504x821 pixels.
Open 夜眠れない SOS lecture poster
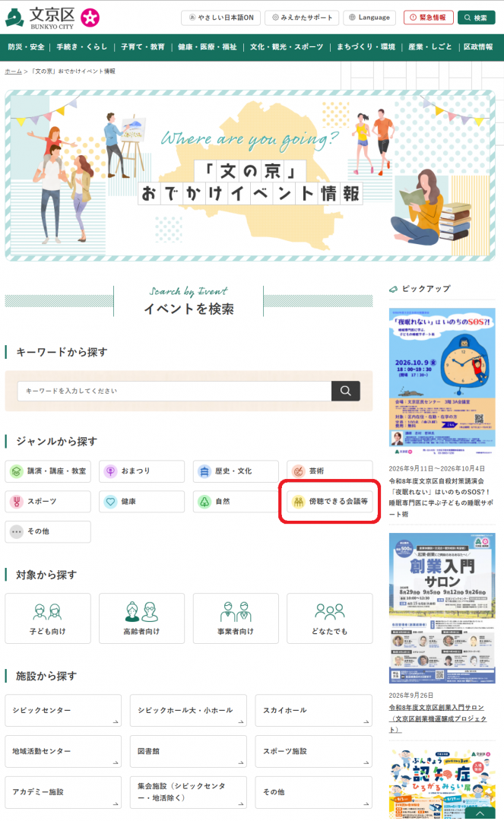442,382
